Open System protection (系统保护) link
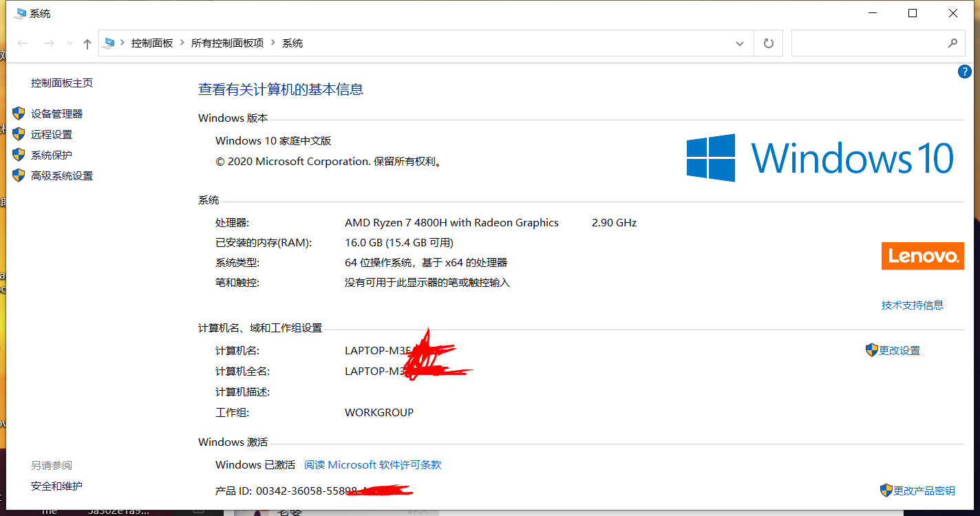Screen dimensions: 980x516 pyautogui.click(x=52, y=155)
